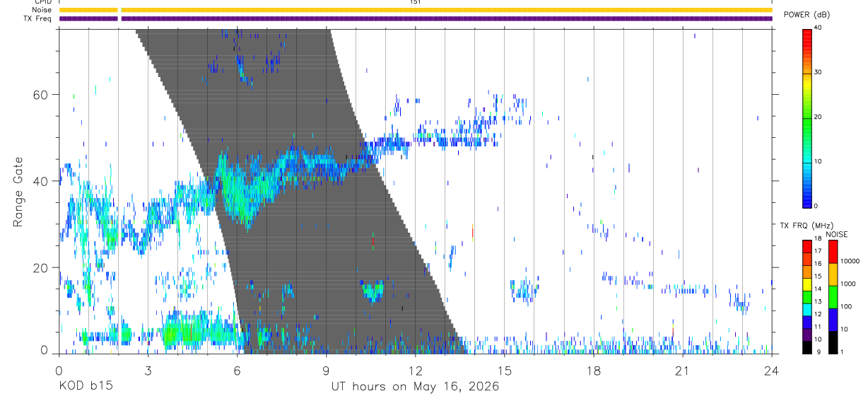This screenshot has height=401, width=868.
Task: Click the 40 tick on the POWER scale
Action: pos(819,28)
